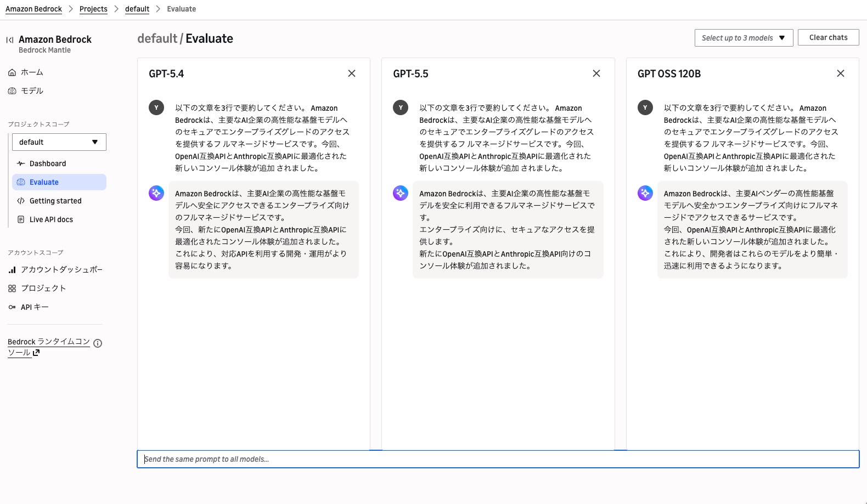This screenshot has height=504, width=867.
Task: Open the default project scope dropdown
Action: [59, 142]
